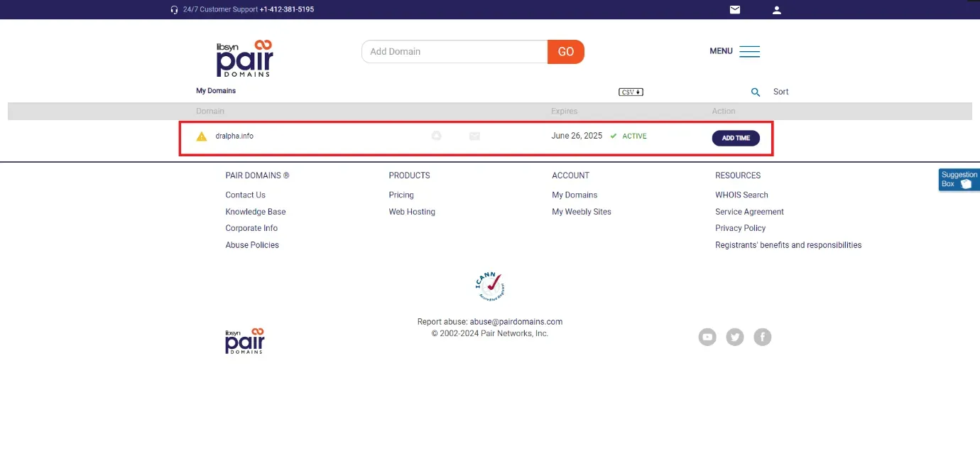The width and height of the screenshot is (980, 464).
Task: Open the My Weebly Sites link
Action: [x=582, y=212]
